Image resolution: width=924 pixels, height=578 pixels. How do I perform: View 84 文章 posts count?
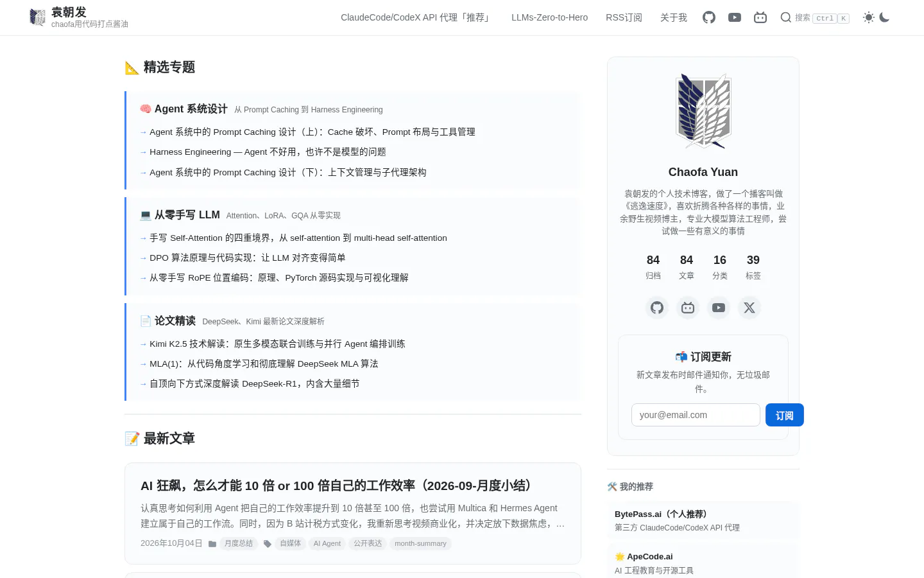[x=687, y=267]
